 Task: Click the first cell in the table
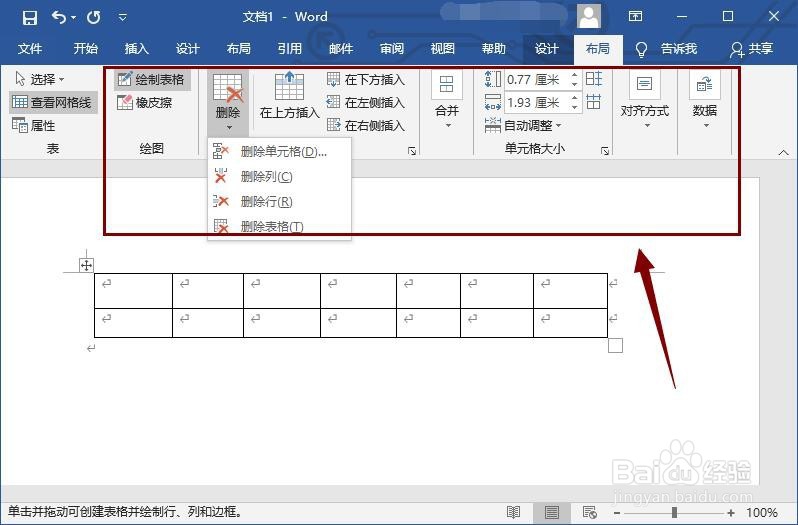[x=133, y=291]
